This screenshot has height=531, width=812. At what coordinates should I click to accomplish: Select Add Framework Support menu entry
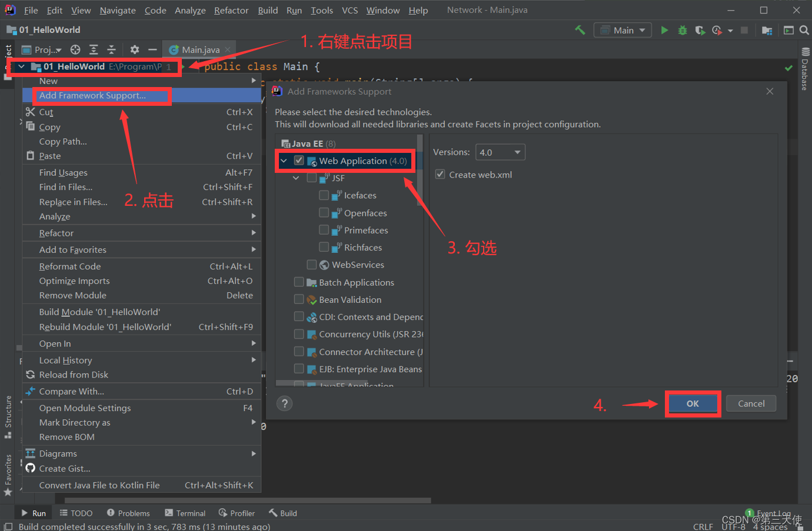92,95
